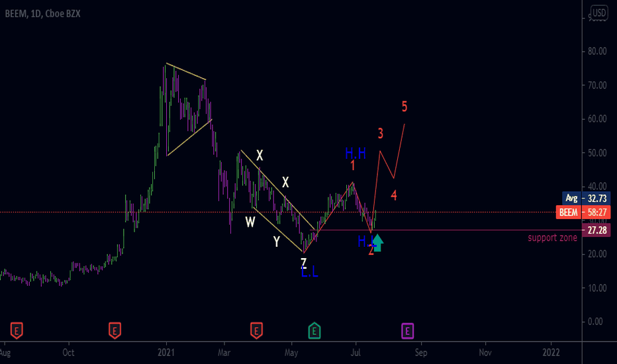Click the 2021 label on time axis
The width and height of the screenshot is (617, 364).
166,352
